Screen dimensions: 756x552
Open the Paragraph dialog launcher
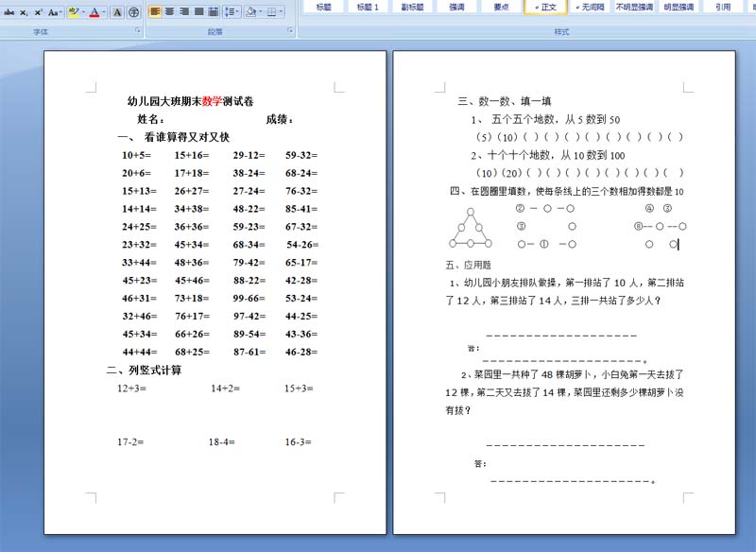[x=290, y=30]
